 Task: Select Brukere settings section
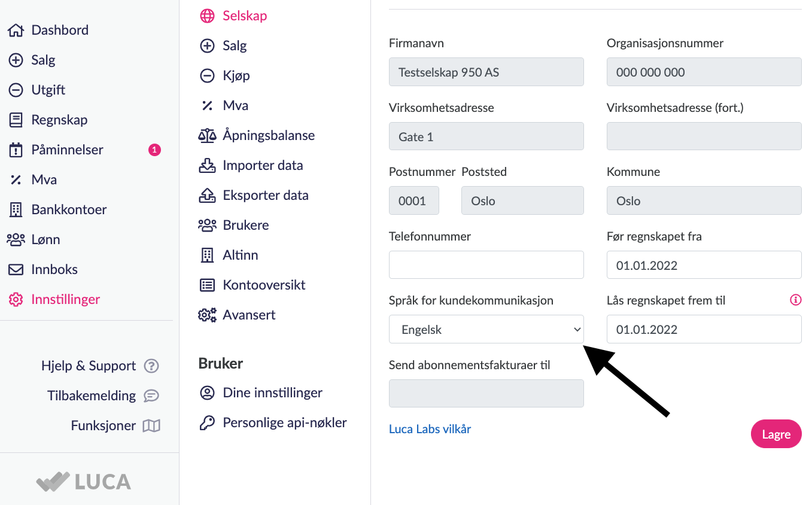pos(245,226)
